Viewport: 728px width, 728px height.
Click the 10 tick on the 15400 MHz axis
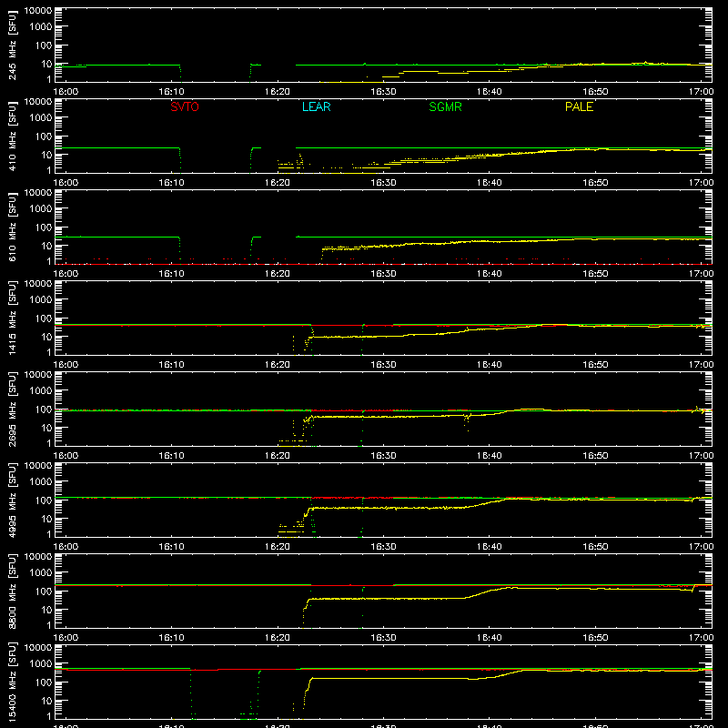[46, 701]
